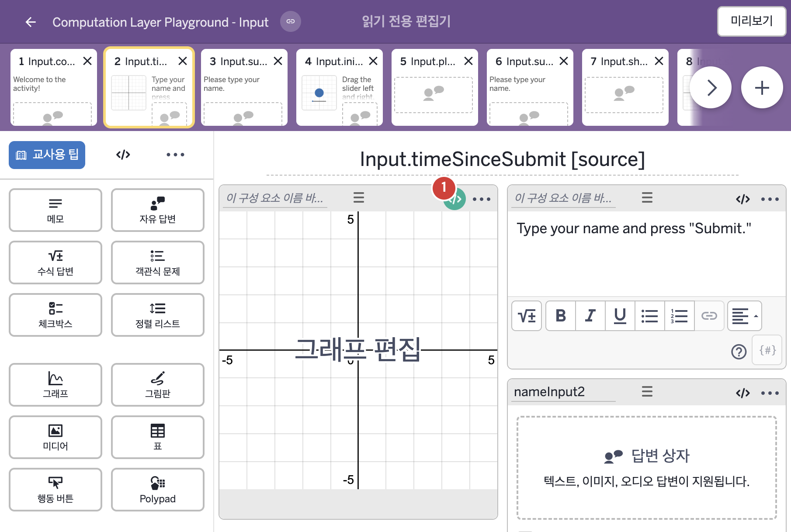The width and height of the screenshot is (791, 532).
Task: Click graph component name field
Action: pos(275,198)
